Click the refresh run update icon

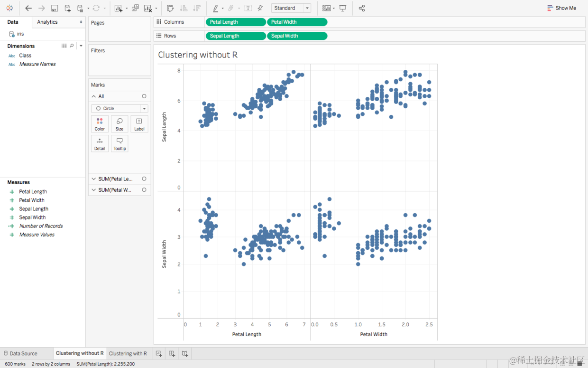(96, 8)
